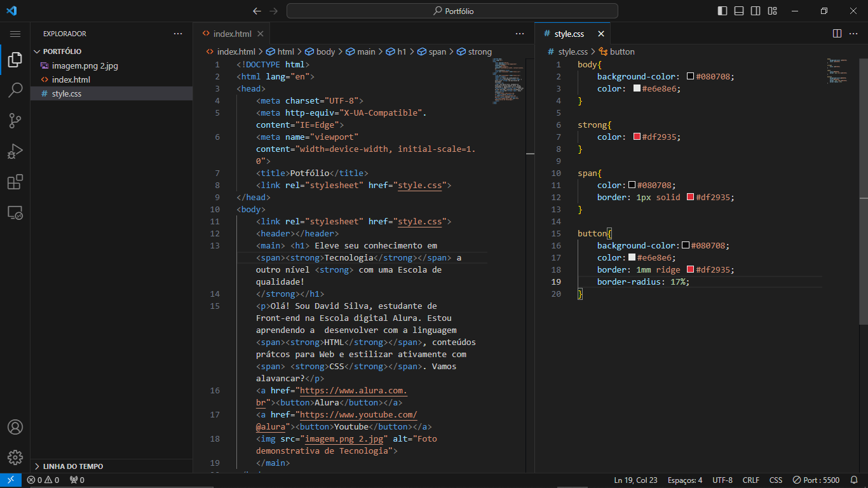Open the Source Control view
This screenshot has width=868, height=488.
point(15,121)
